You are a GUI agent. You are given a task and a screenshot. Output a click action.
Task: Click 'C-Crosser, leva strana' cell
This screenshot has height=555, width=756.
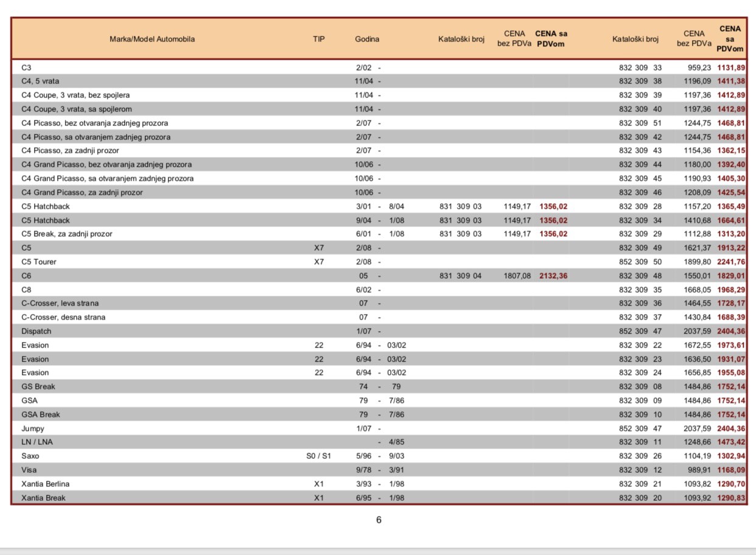60,303
